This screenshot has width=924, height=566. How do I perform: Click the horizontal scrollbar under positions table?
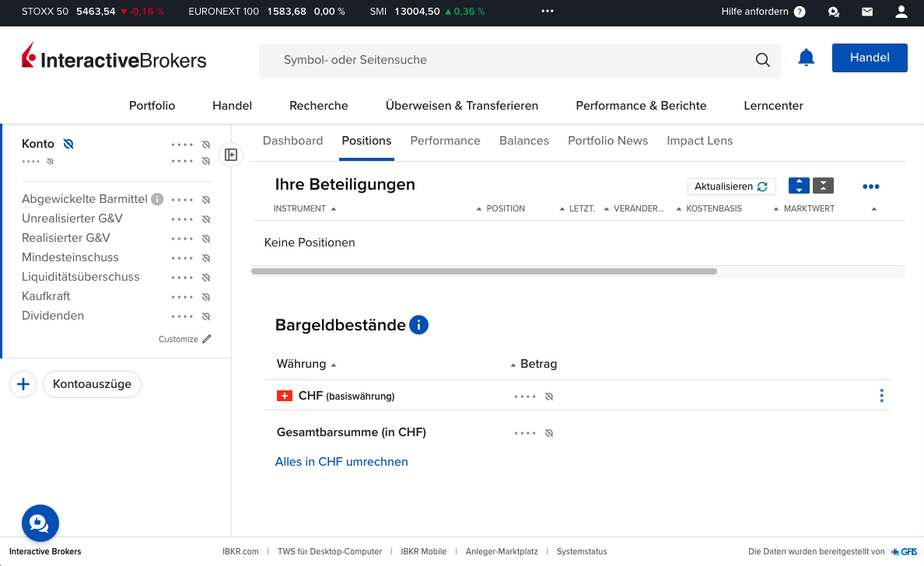[483, 271]
